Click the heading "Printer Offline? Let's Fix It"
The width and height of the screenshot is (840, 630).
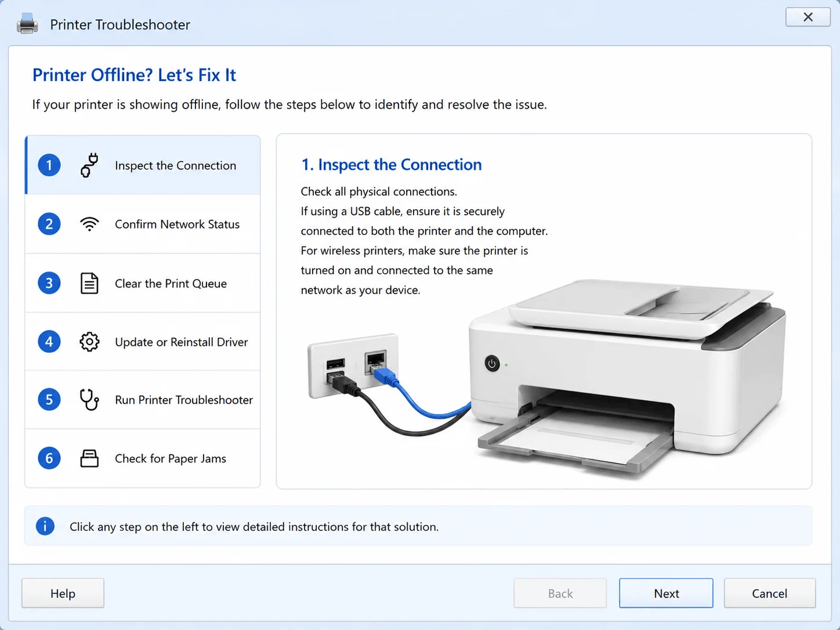point(134,75)
